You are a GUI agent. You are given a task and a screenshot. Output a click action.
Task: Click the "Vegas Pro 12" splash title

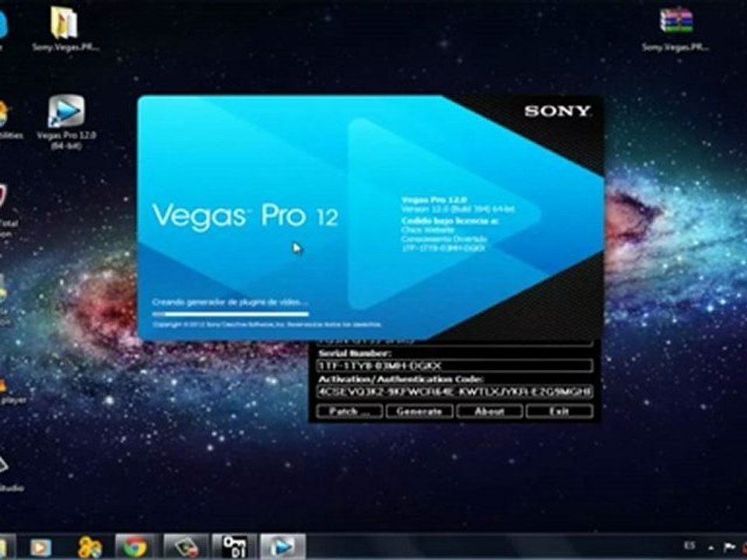tap(245, 216)
